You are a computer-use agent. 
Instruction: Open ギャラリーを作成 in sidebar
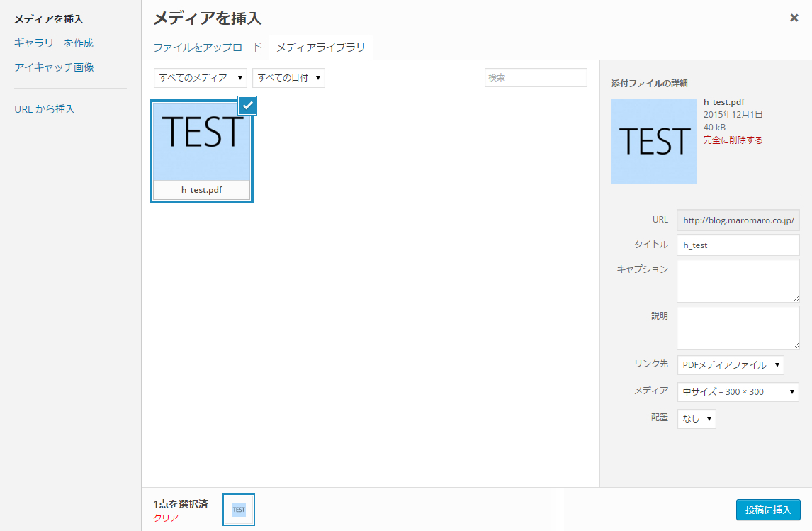[x=54, y=43]
